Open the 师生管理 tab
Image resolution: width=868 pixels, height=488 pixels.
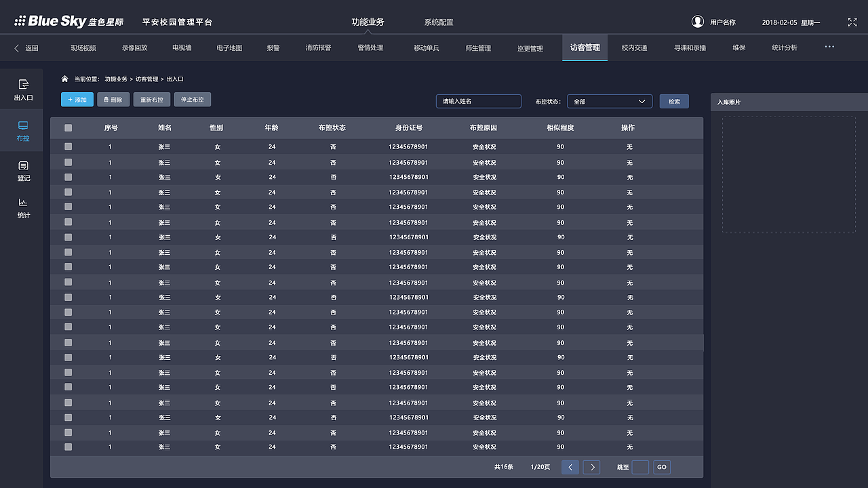coord(478,48)
